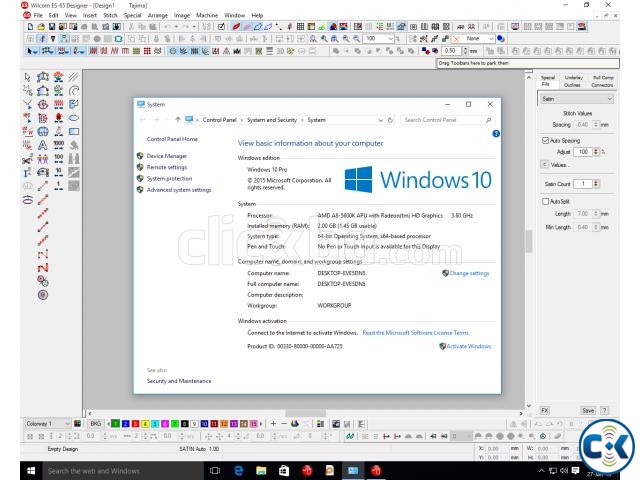
Task: Select the ellipse shape tool in left toolbox
Action: [x=74, y=118]
